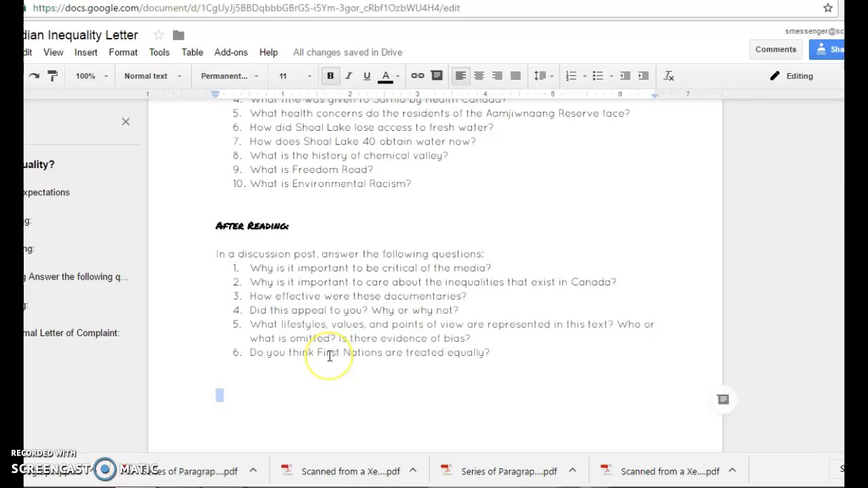Open the numbered list style dropdown arrow

coord(585,77)
